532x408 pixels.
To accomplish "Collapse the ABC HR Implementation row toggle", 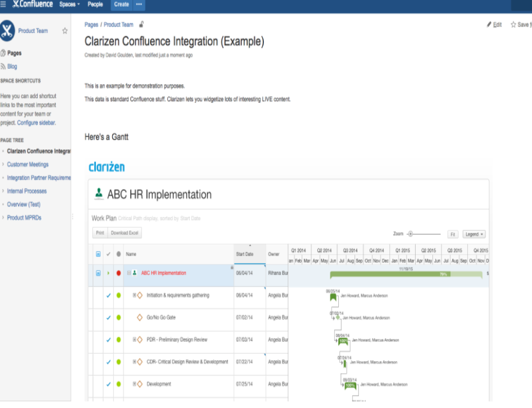I will [128, 273].
